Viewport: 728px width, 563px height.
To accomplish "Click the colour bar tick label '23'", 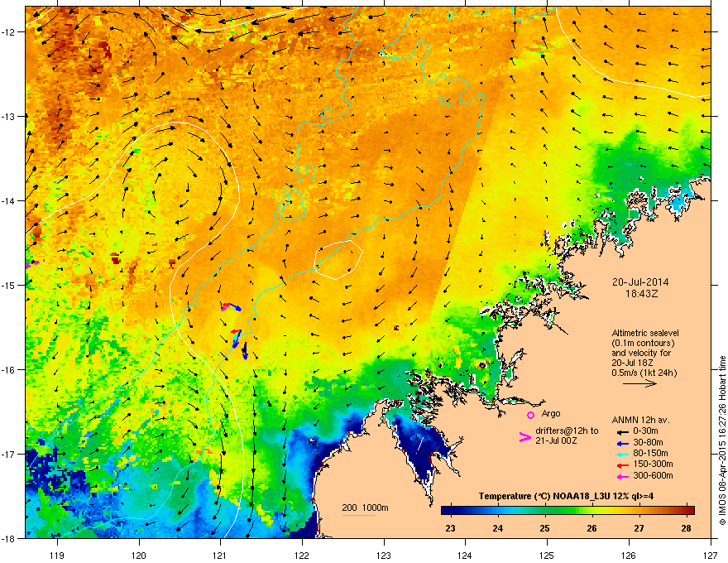I will pyautogui.click(x=450, y=528).
